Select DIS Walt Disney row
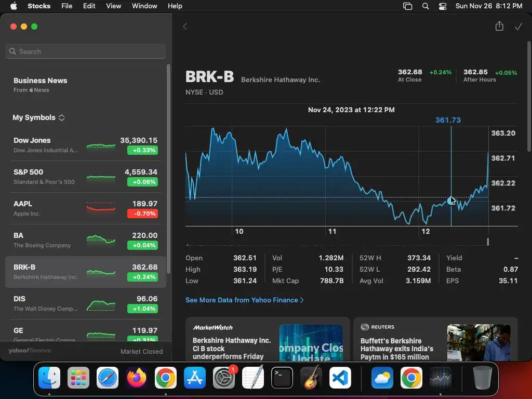The height and width of the screenshot is (399, 532). (x=86, y=303)
